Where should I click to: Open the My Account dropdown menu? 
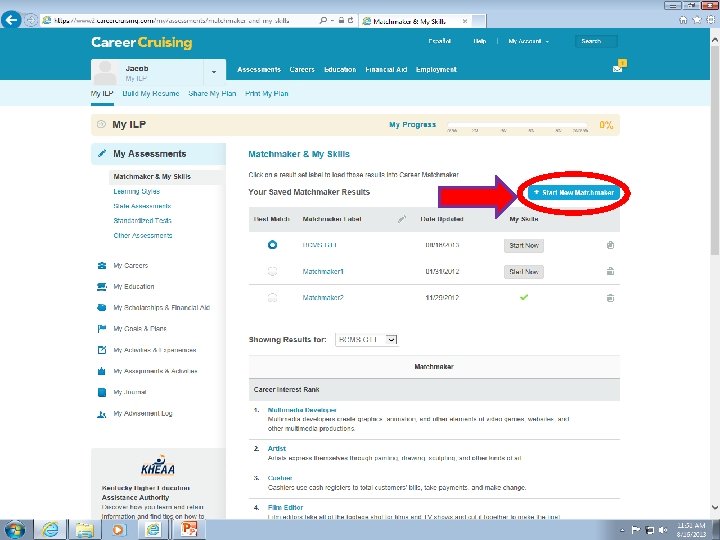click(528, 41)
